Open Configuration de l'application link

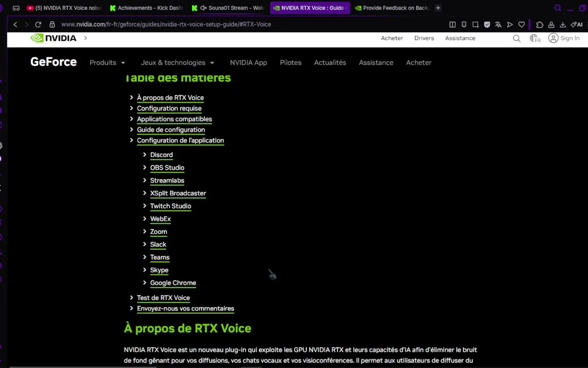pos(180,141)
